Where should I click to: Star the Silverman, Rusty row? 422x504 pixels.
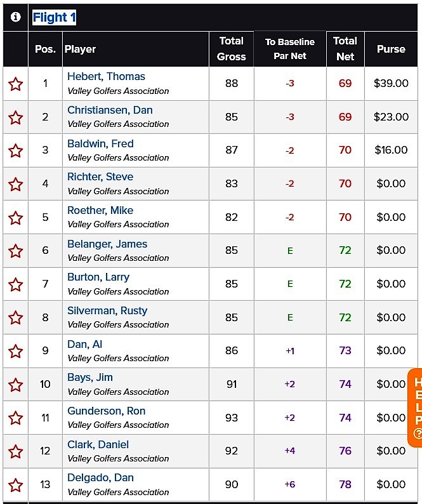15,317
